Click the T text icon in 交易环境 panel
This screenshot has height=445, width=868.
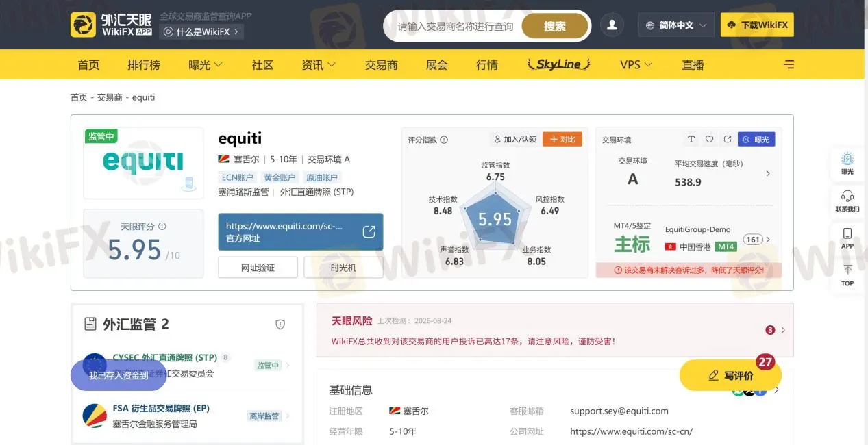click(x=691, y=139)
